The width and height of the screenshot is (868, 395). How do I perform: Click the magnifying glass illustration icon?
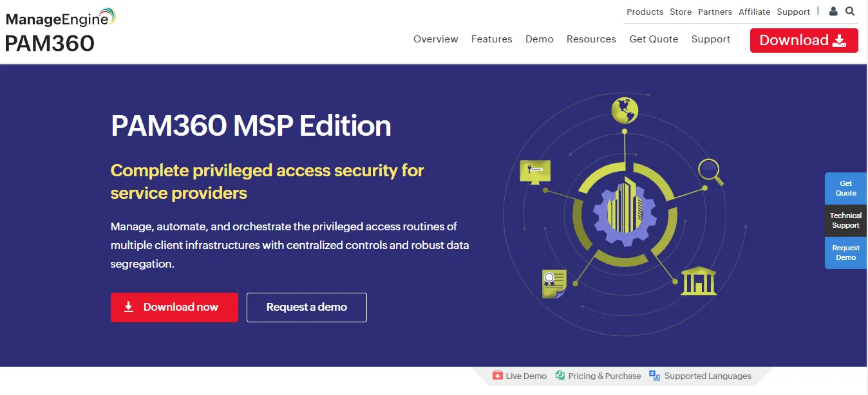712,171
